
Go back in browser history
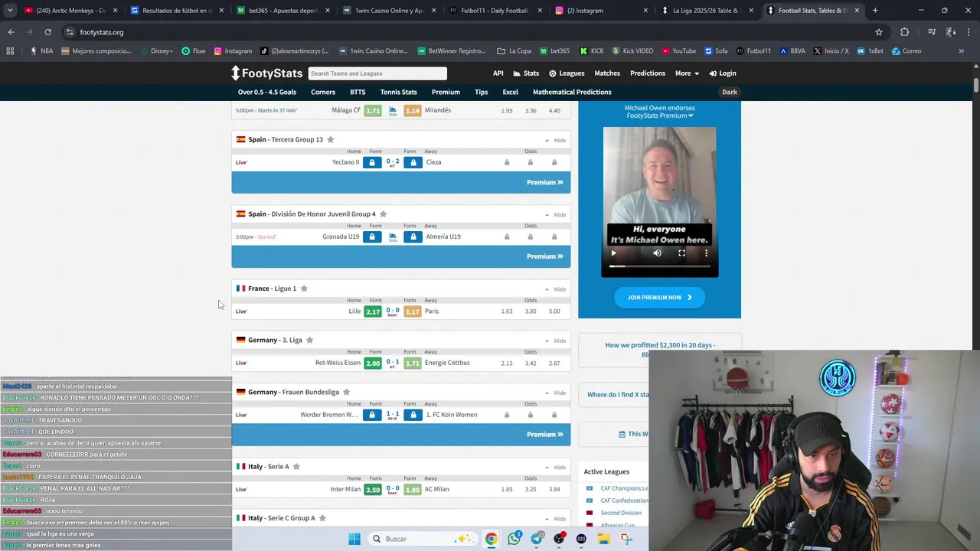tap(11, 32)
